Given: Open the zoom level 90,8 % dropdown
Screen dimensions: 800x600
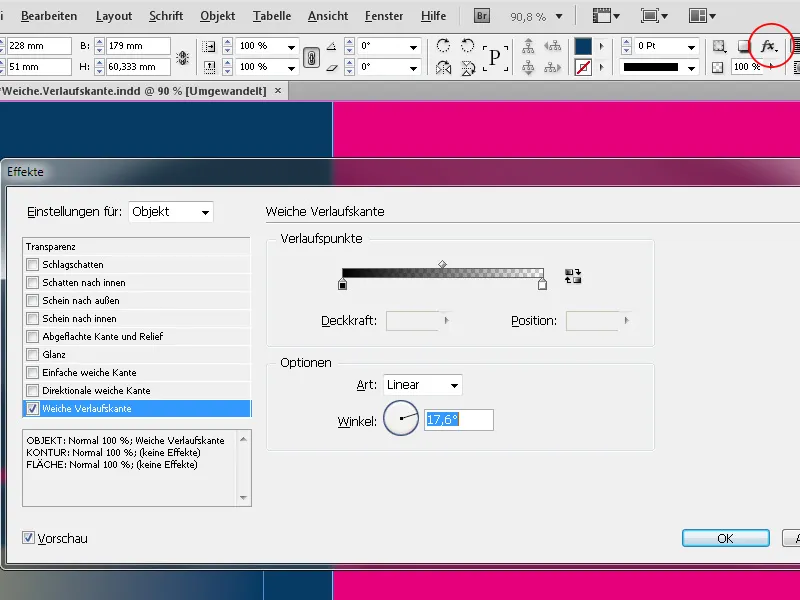Looking at the screenshot, I should [559, 16].
